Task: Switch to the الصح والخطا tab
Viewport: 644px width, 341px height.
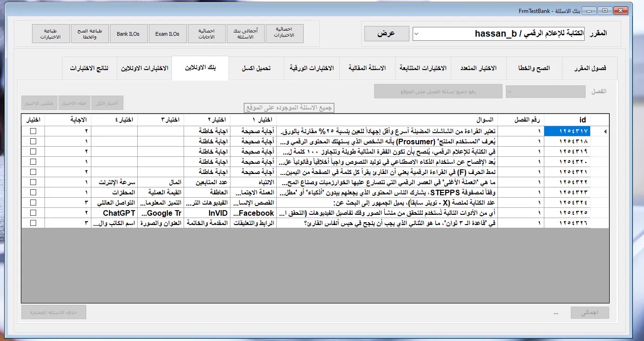Action: (534, 68)
